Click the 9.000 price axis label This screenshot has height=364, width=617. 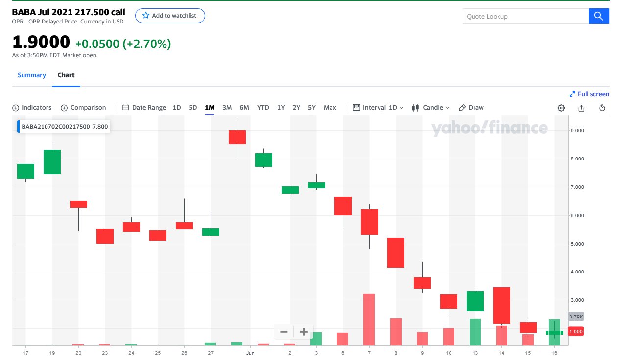[x=578, y=131]
